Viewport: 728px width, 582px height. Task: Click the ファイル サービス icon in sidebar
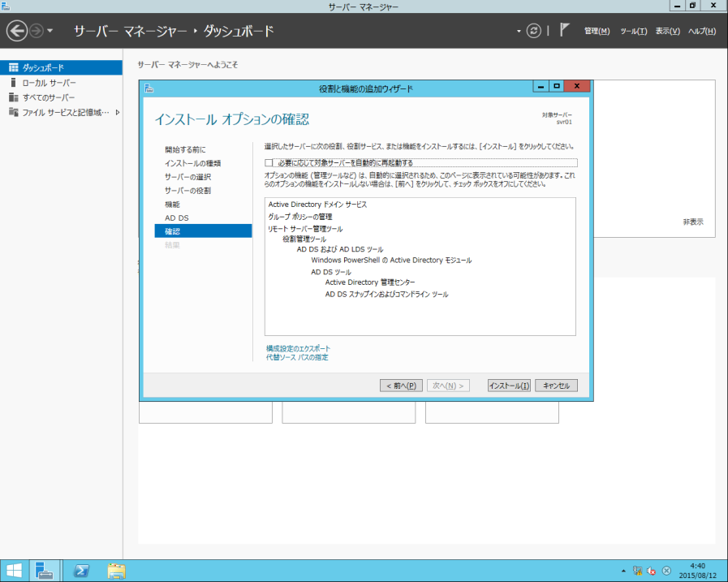pyautogui.click(x=14, y=112)
